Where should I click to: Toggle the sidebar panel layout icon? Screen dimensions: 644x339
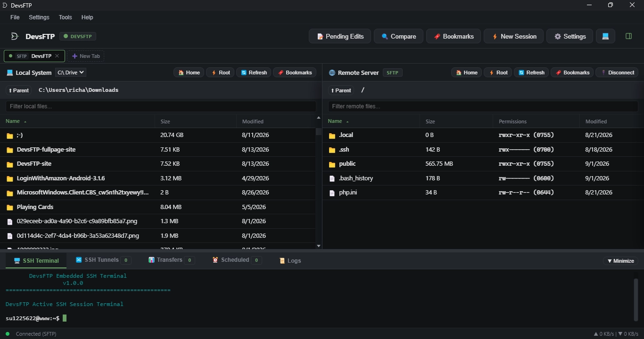coord(628,36)
